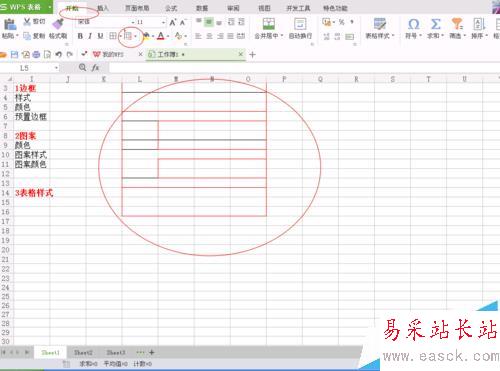Open the font color dropdown arrow
The width and height of the screenshot is (500, 371).
pyautogui.click(x=168, y=36)
